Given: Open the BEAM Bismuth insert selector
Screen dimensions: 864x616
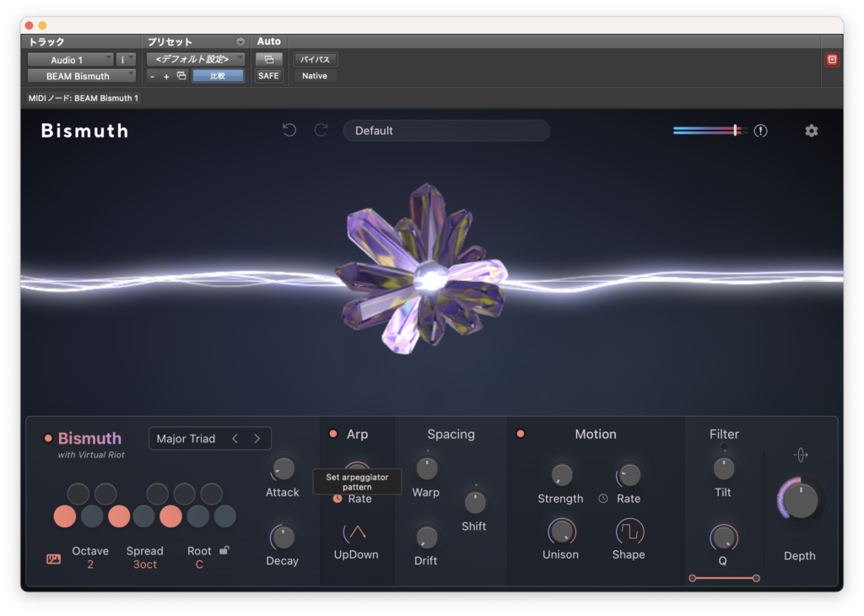Looking at the screenshot, I should click(82, 76).
